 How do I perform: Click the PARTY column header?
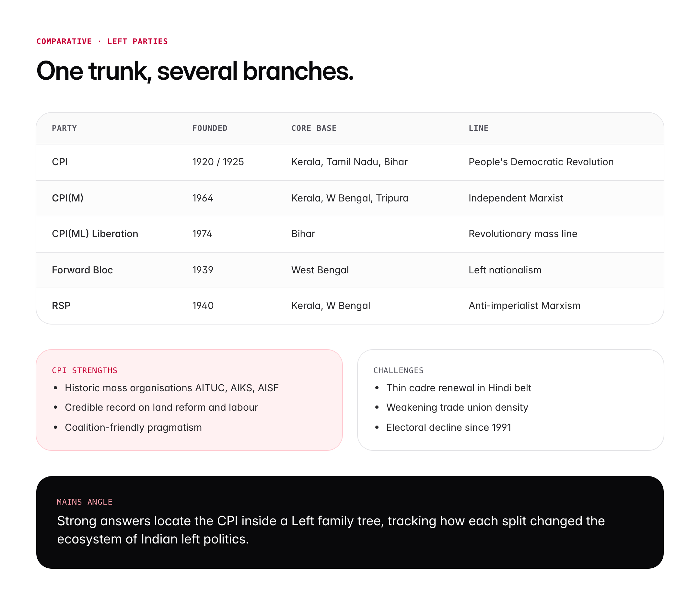pos(64,128)
